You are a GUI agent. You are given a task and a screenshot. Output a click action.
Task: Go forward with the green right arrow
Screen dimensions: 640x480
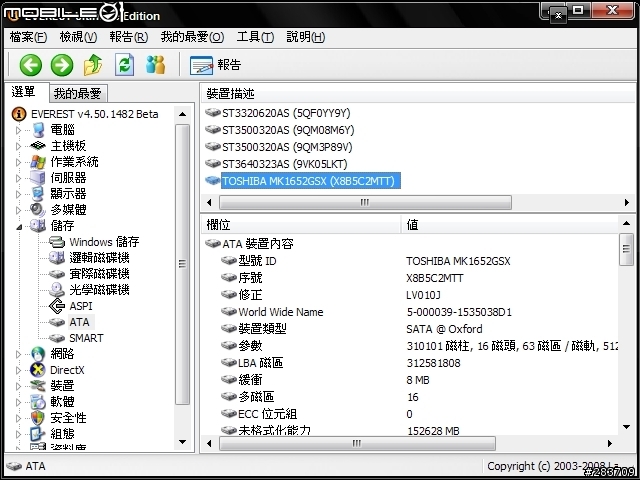point(62,65)
